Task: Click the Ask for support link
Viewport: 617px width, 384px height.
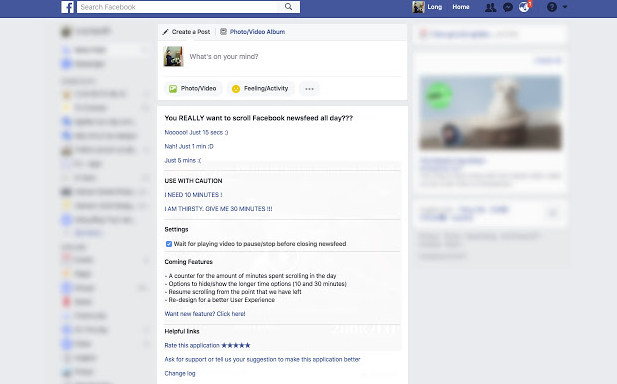Action: tap(262, 360)
